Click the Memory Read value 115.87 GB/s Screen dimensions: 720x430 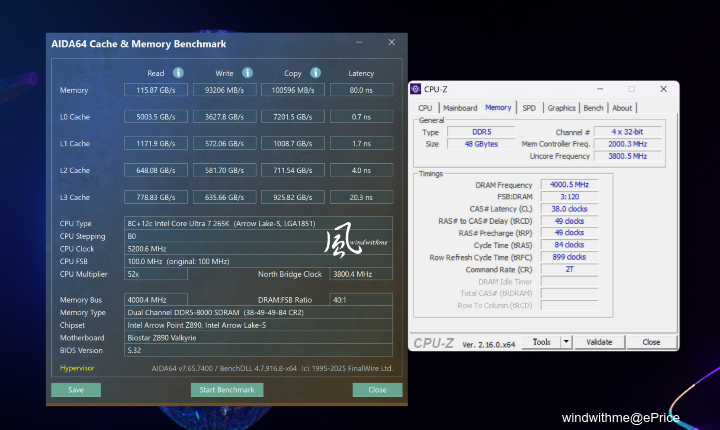156,90
